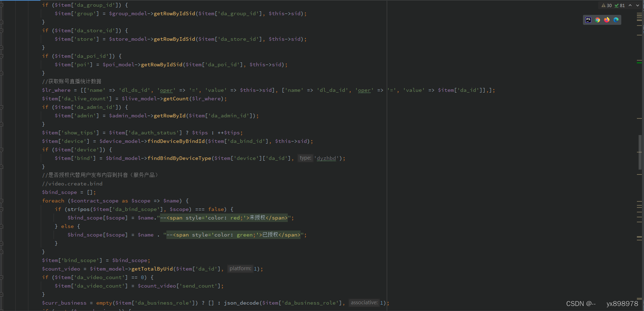Viewport: 644px width, 311px height.
Task: Click the stripos function call
Action: pyautogui.click(x=79, y=210)
